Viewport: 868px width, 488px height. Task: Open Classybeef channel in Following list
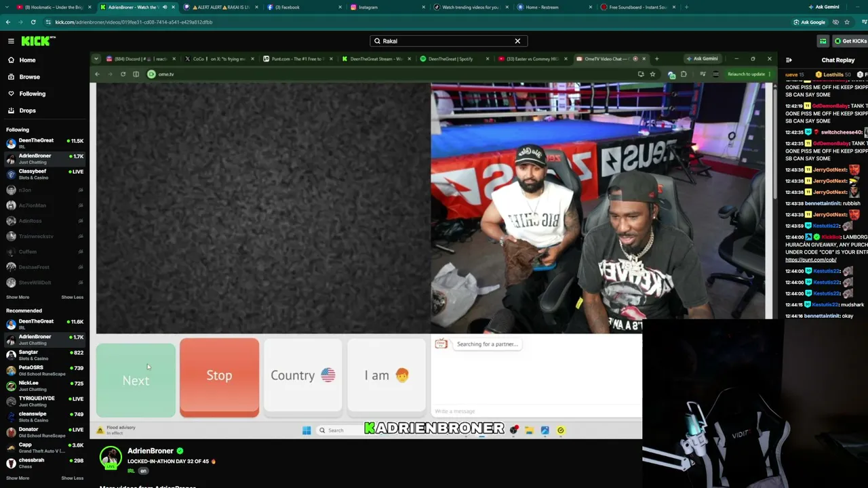[43, 174]
